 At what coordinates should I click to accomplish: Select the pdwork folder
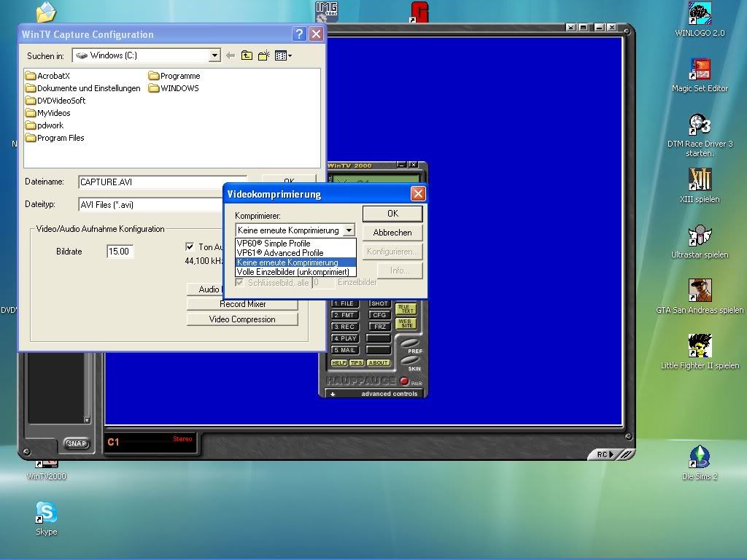click(x=44, y=125)
